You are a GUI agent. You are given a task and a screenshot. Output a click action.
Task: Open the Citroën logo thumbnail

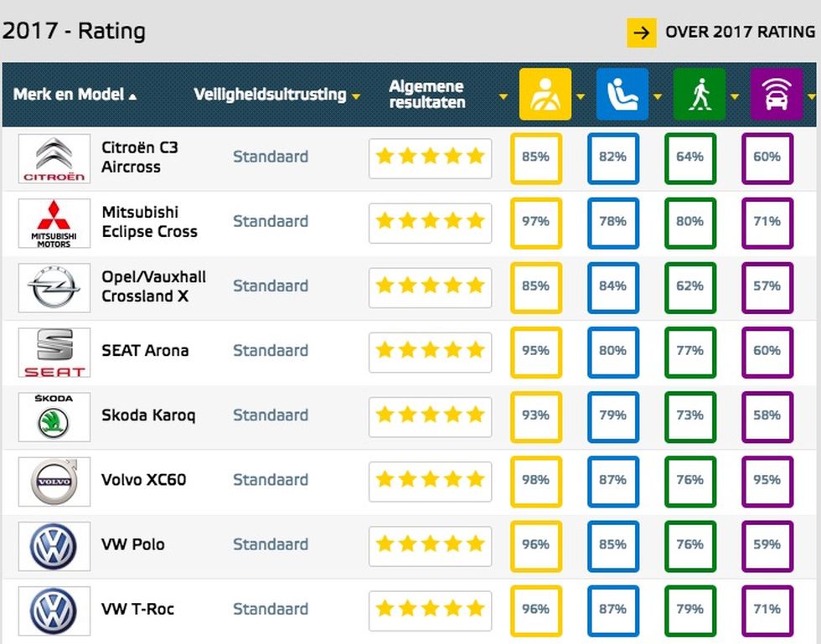54,158
